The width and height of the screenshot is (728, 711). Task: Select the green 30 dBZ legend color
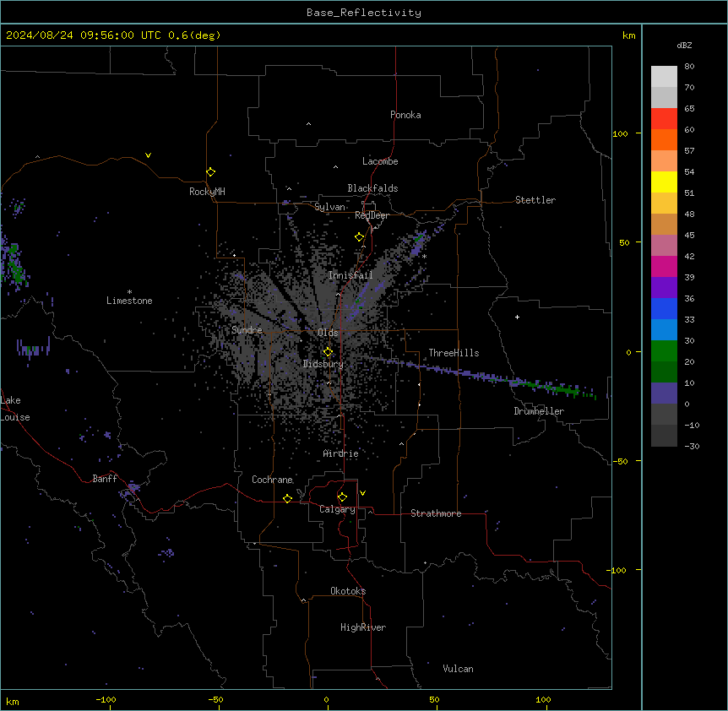[664, 351]
